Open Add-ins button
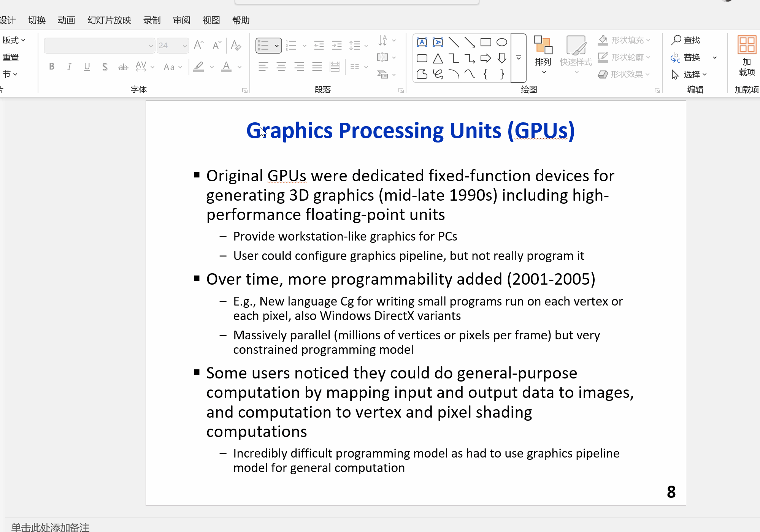Viewport: 760px width, 532px height. [746, 56]
